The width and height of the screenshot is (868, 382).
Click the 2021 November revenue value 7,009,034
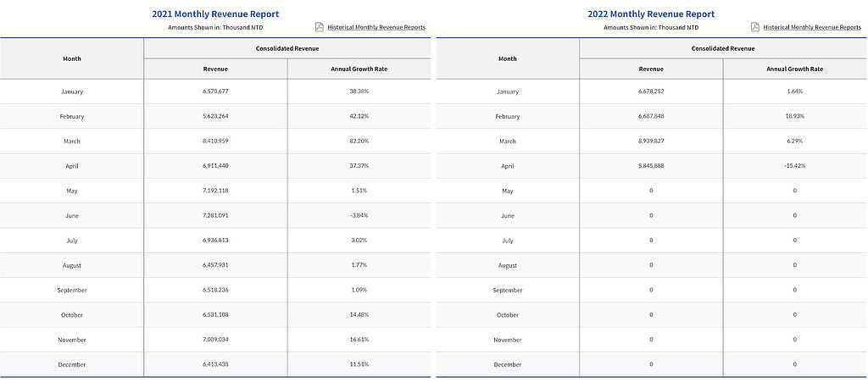(215, 340)
